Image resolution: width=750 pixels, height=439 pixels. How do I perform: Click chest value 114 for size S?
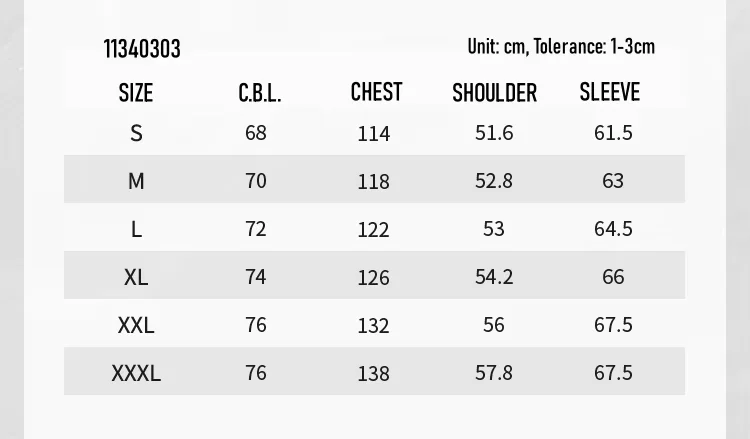tap(373, 133)
